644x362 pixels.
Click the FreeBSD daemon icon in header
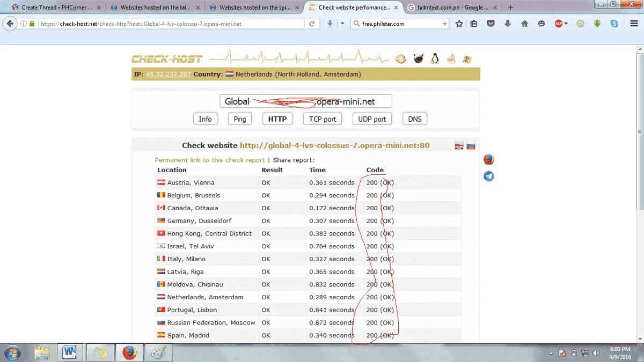point(419,58)
